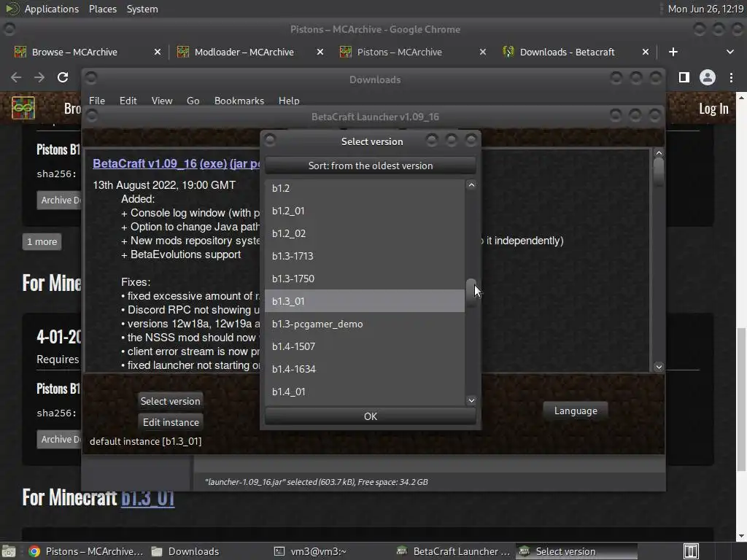This screenshot has height=560, width=747.
Task: Select version b1.4-1507
Action: [365, 346]
